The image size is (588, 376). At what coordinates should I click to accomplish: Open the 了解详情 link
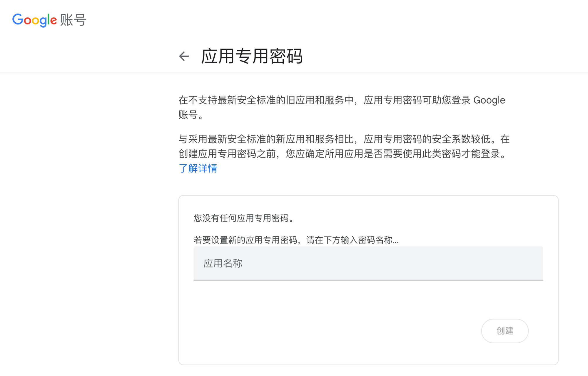tap(198, 168)
